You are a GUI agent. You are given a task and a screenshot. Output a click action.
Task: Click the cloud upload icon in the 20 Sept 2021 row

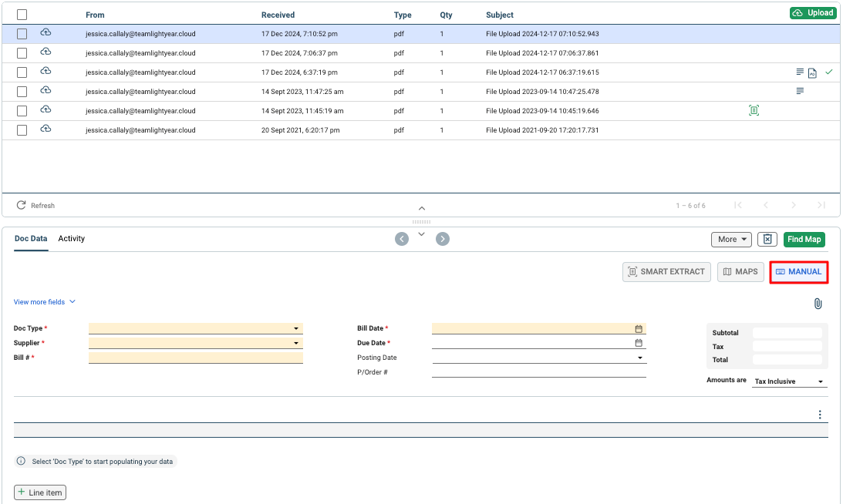pyautogui.click(x=46, y=129)
